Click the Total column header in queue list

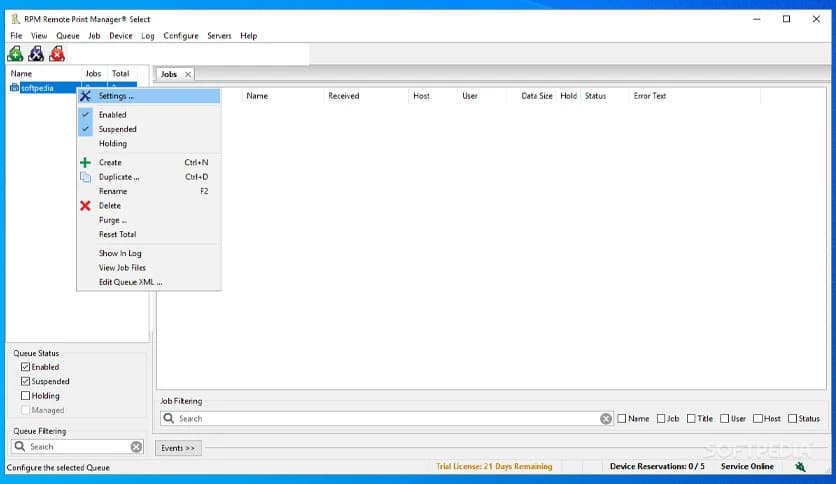pyautogui.click(x=120, y=74)
